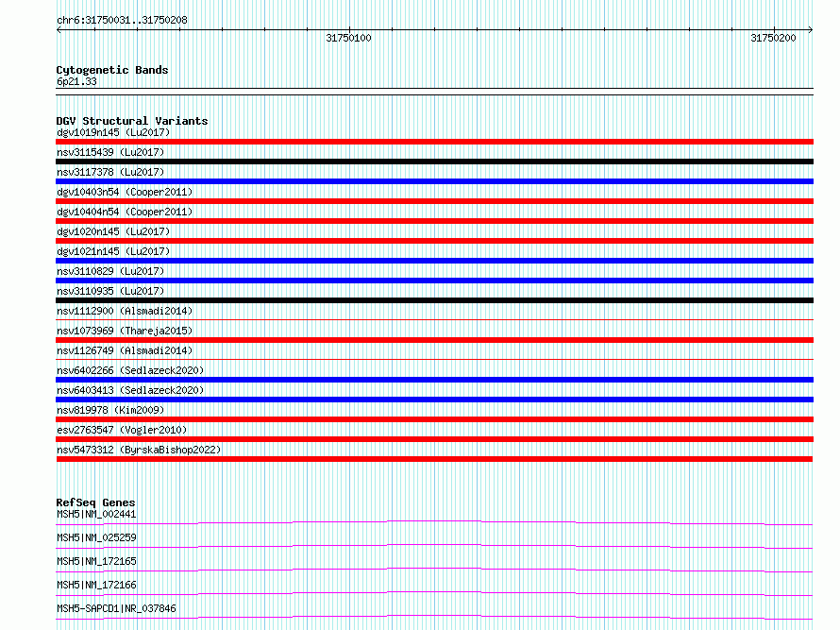840x630 pixels.
Task: Open variant nsv6402266 (Sedlazeck2020) label
Action: (130, 370)
